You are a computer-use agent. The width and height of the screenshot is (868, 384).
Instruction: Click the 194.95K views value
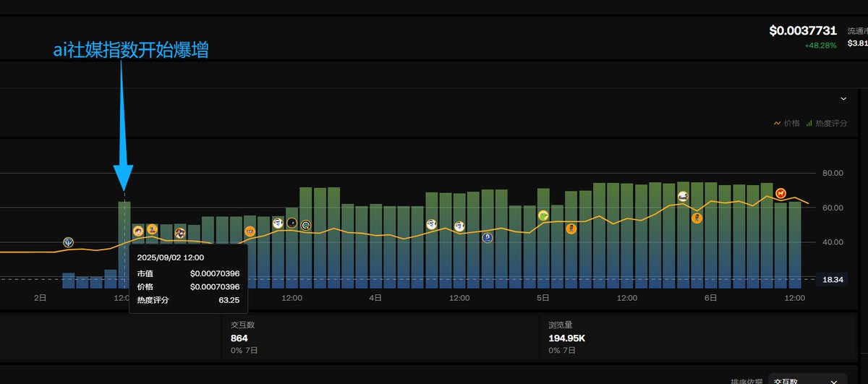click(569, 338)
